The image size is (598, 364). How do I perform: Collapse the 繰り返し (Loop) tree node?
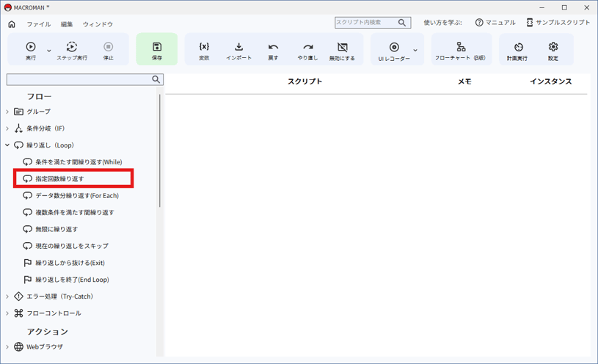(x=7, y=145)
